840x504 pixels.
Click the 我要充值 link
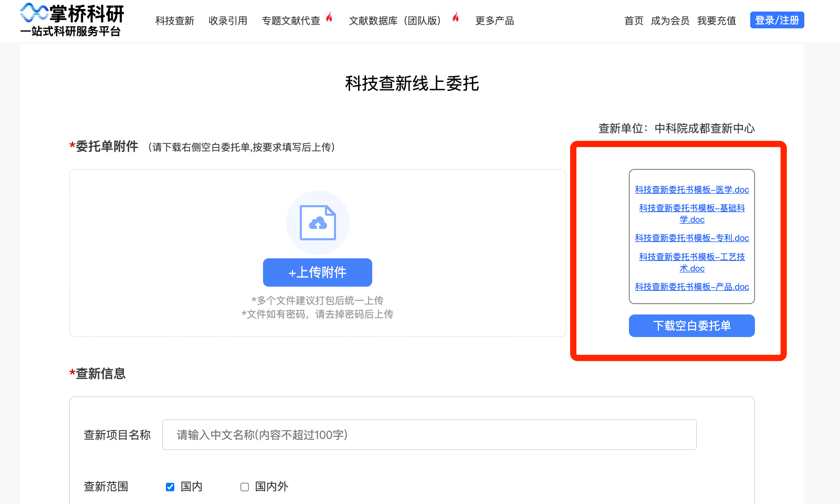tap(717, 20)
